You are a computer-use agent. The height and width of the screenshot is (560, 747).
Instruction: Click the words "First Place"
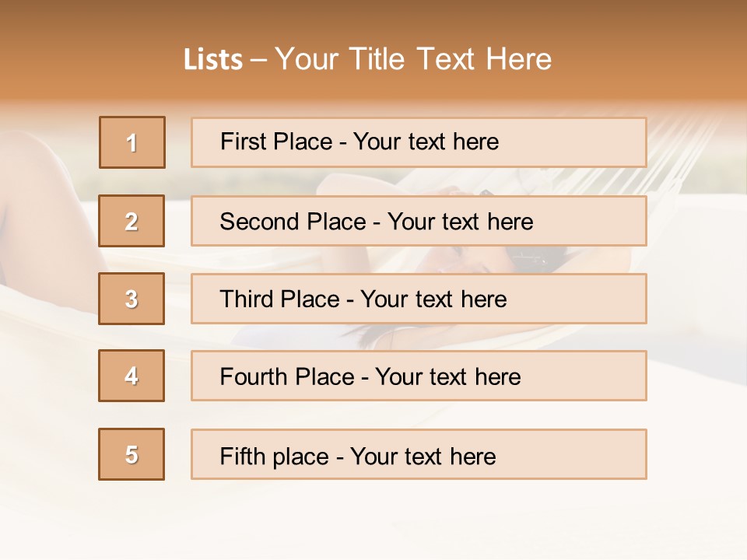(275, 142)
